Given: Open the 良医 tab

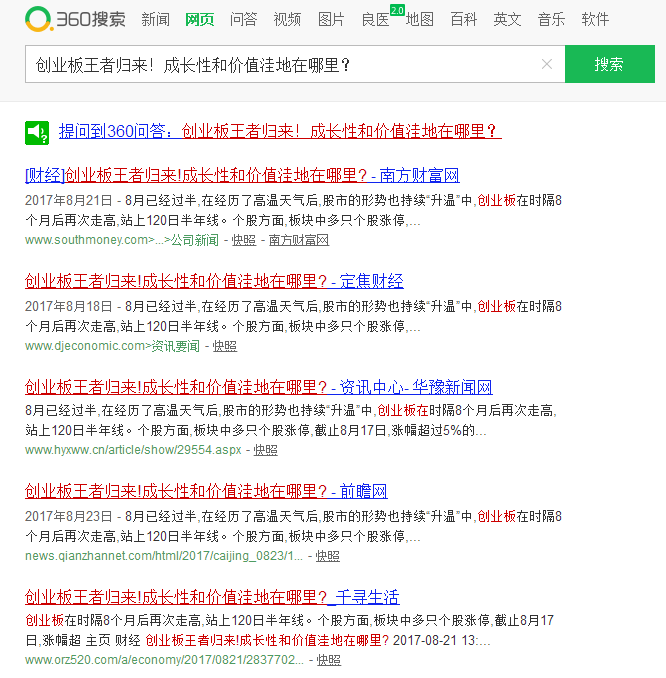Looking at the screenshot, I should point(375,19).
